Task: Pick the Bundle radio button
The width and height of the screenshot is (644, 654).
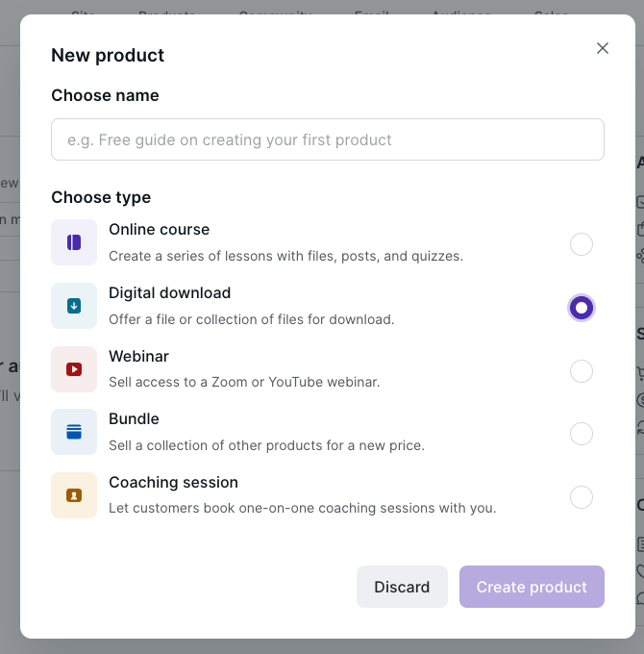Action: pyautogui.click(x=582, y=434)
